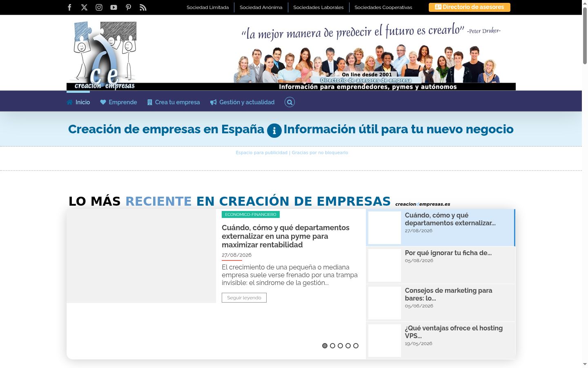Select the third slider pagination dot
The height and width of the screenshot is (368, 588).
click(x=340, y=346)
